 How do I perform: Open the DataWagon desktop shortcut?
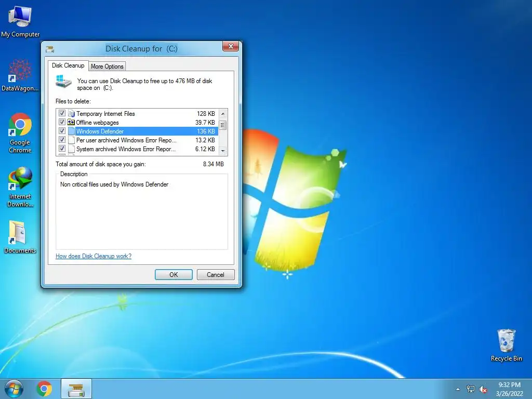tap(20, 75)
